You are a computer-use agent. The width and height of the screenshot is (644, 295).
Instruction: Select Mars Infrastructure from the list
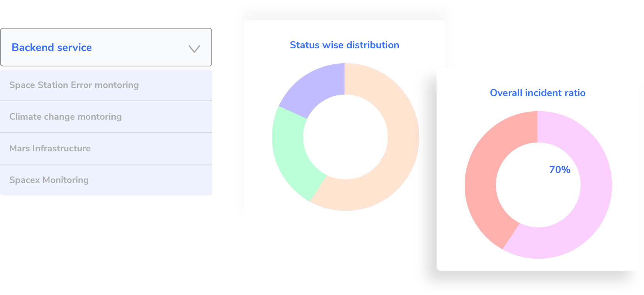(x=106, y=148)
